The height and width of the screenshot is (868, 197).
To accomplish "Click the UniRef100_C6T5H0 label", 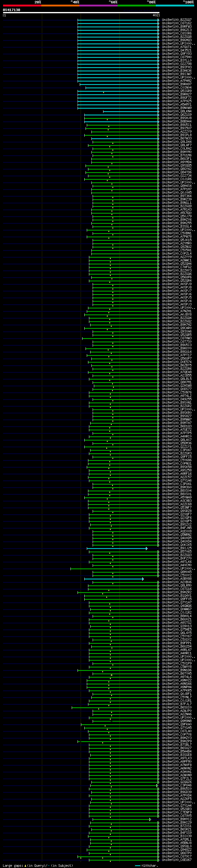I will [177, 57].
